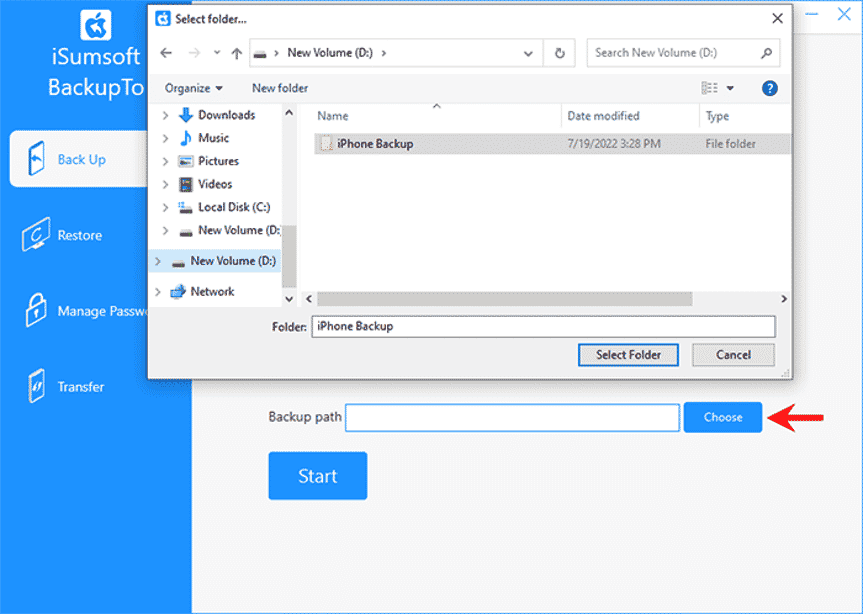Click the Back Up phone icon
The height and width of the screenshot is (614, 864).
tap(36, 158)
